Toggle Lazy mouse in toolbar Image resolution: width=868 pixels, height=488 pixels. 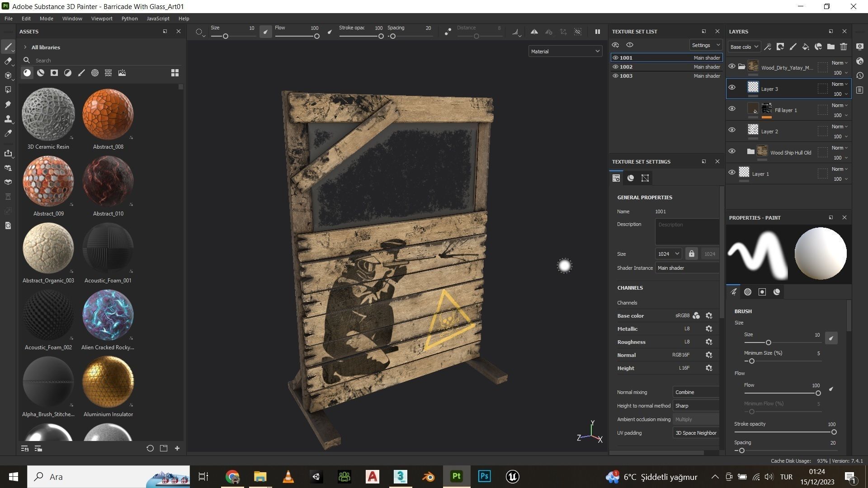click(x=448, y=32)
